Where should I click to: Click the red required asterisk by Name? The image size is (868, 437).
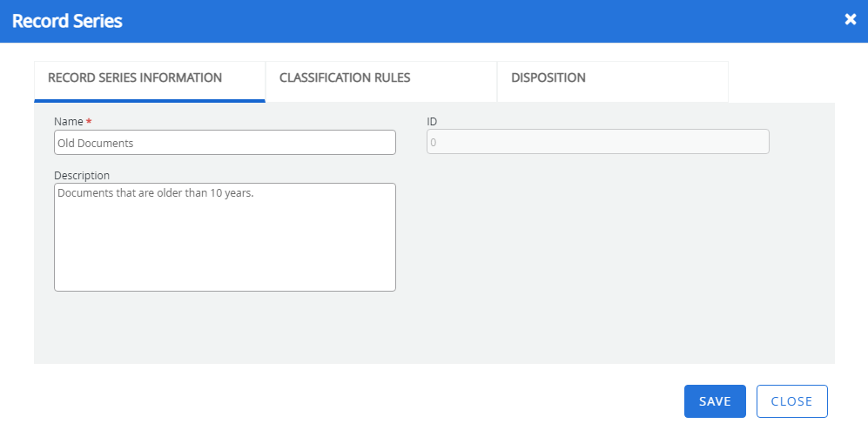point(89,122)
